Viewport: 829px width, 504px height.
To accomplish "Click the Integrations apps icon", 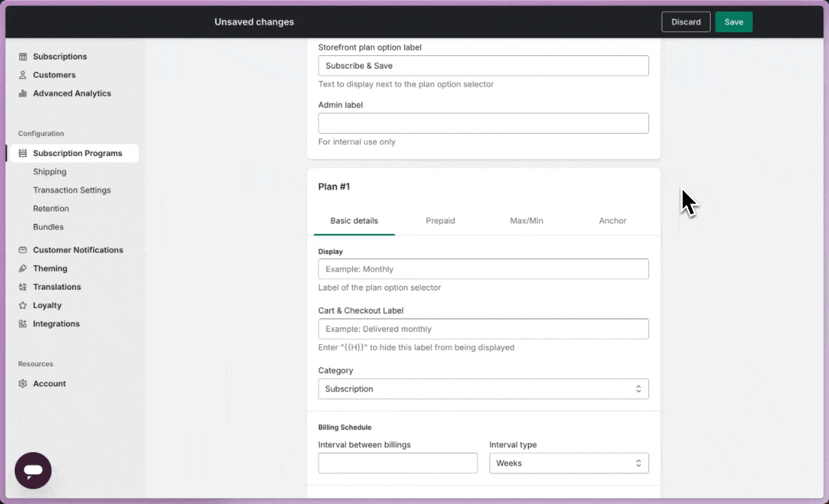I will point(22,324).
